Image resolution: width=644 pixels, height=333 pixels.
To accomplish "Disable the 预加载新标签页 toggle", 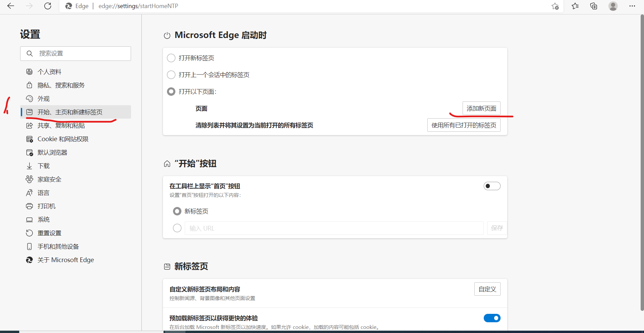I will coord(492,318).
